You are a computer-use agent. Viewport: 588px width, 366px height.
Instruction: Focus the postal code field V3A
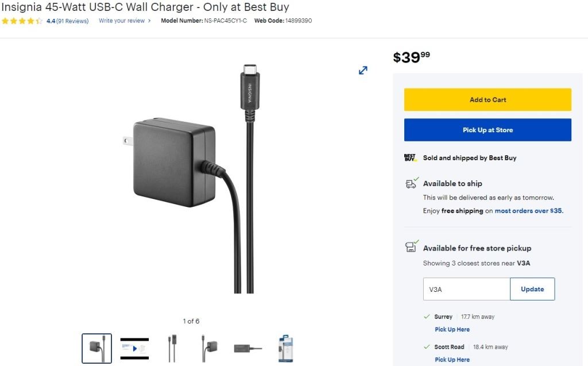[466, 289]
